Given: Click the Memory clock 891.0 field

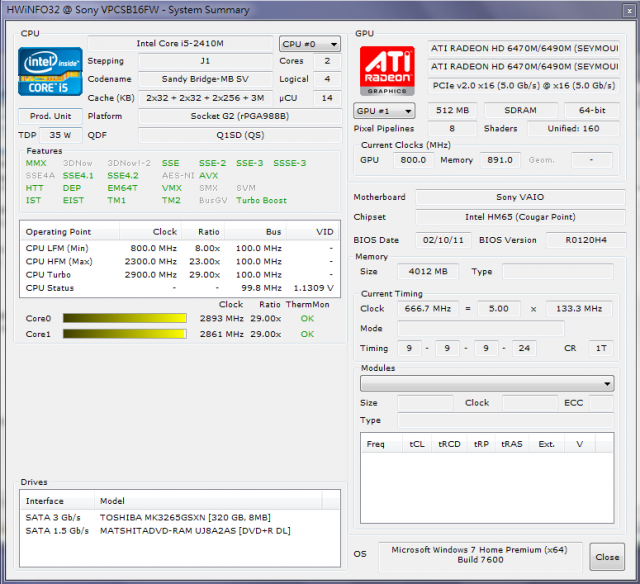Looking at the screenshot, I should pos(500,160).
